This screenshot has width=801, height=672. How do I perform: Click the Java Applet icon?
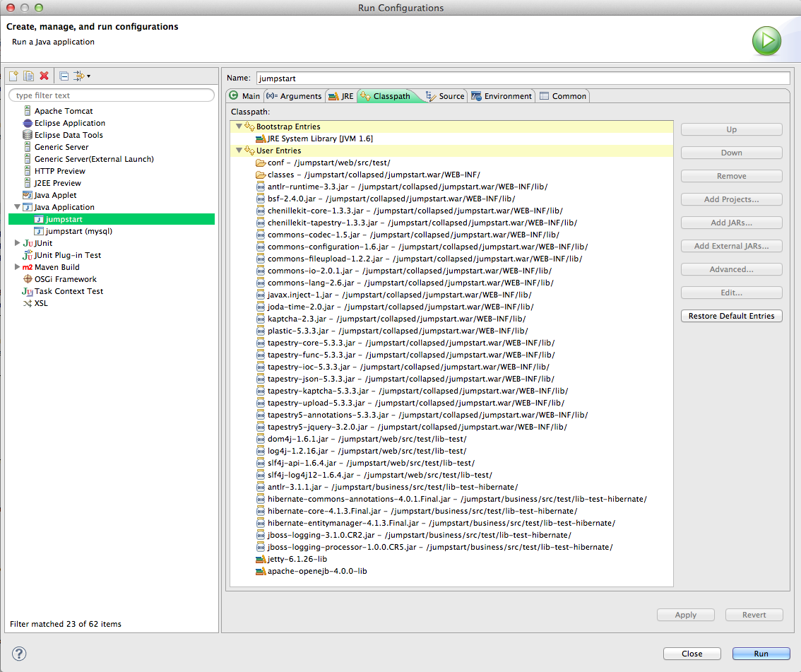[x=28, y=195]
